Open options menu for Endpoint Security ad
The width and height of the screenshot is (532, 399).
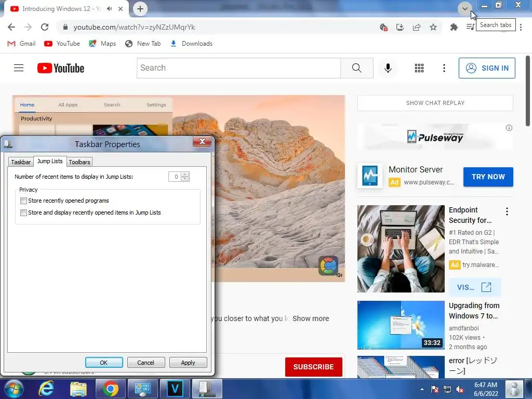click(507, 211)
